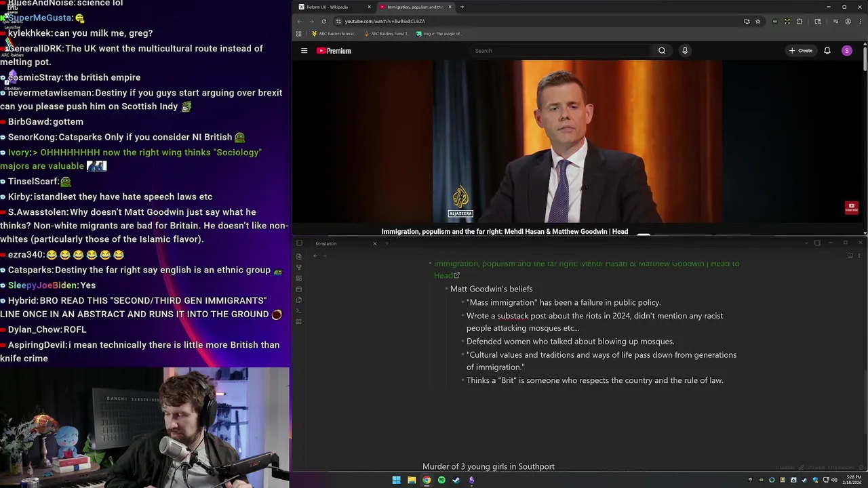Click the streamer webcam feed
This screenshot has height=488, width=868.
pyautogui.click(x=144, y=428)
